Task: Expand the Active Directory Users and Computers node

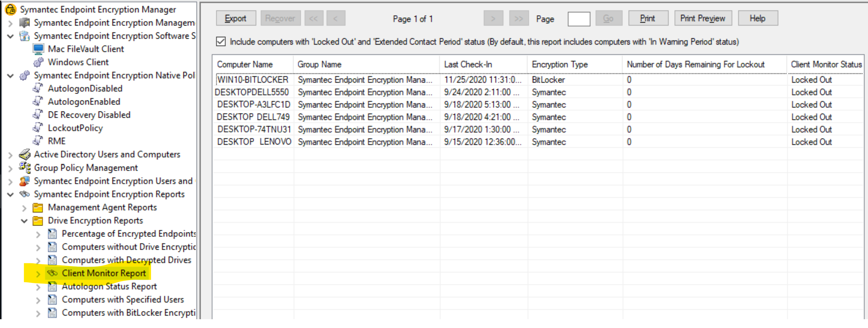Action: [11, 155]
